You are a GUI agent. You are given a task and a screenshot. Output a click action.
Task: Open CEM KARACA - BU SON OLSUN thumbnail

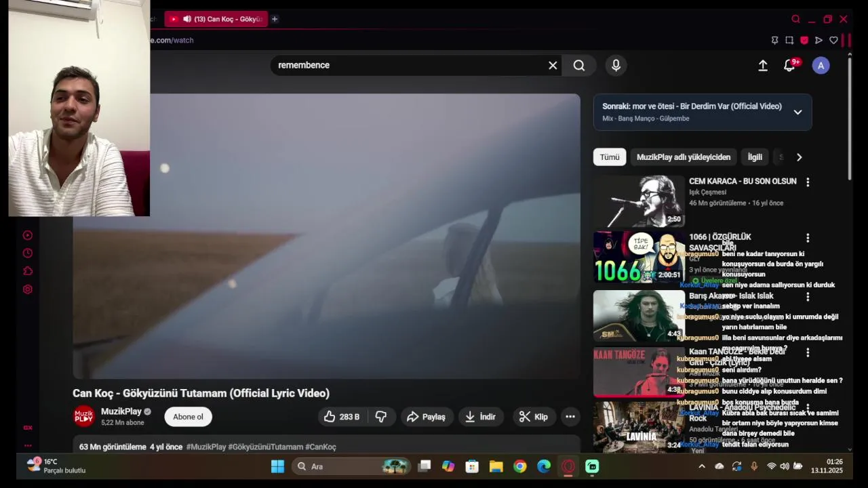click(x=639, y=201)
